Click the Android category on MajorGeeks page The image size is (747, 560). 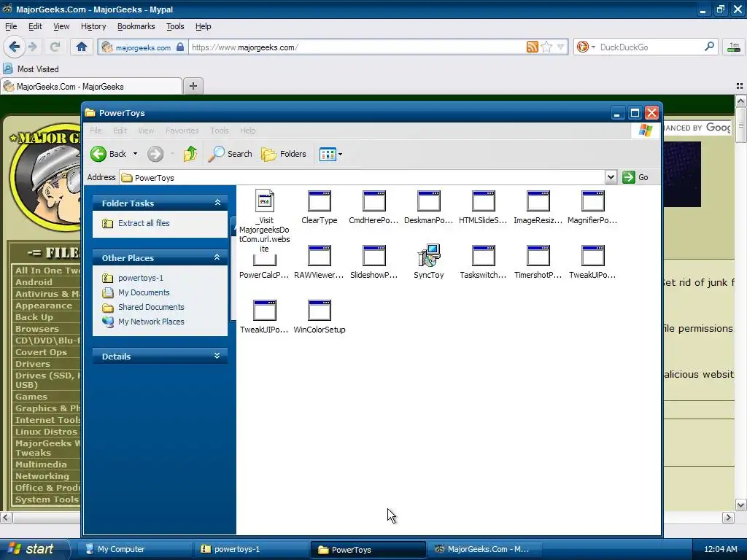(34, 282)
